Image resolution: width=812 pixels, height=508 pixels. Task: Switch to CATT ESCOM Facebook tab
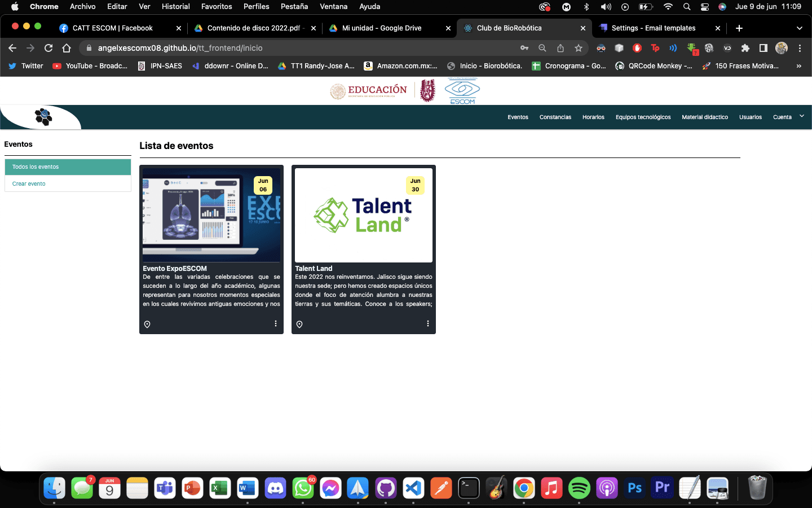pos(120,28)
